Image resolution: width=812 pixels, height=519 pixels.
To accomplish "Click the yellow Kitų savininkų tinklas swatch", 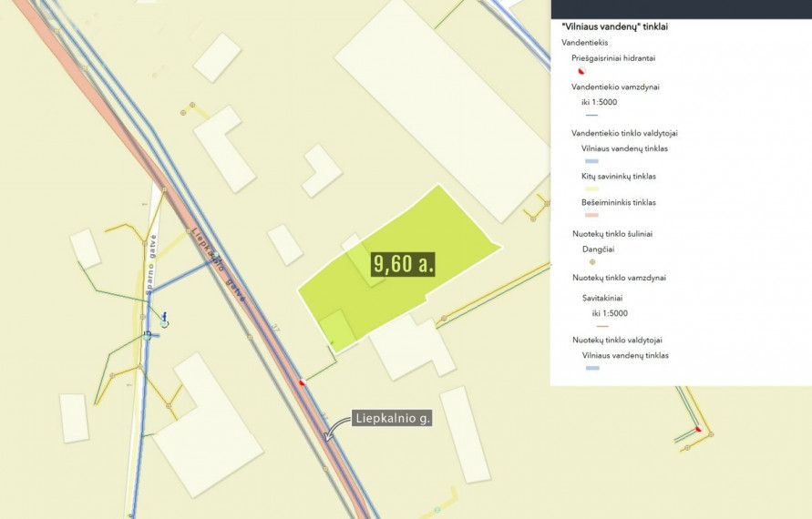I will (591, 188).
